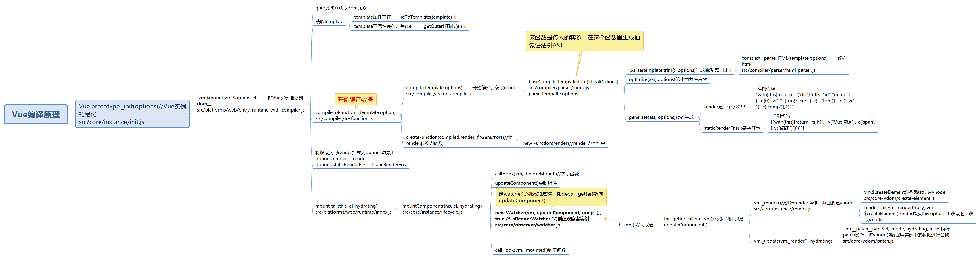Screen dimensions: 980x258
Task: Collapse generate(ast, options) subtopics
Action: click(x=698, y=117)
